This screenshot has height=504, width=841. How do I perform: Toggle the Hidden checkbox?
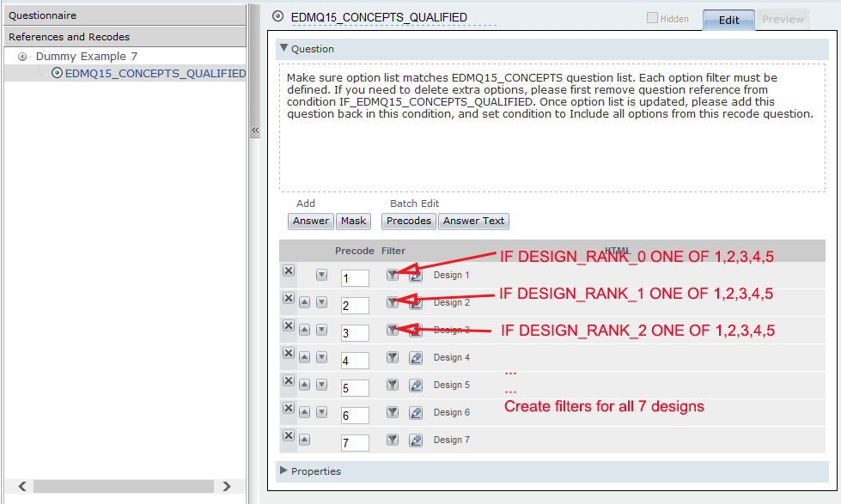click(x=652, y=18)
